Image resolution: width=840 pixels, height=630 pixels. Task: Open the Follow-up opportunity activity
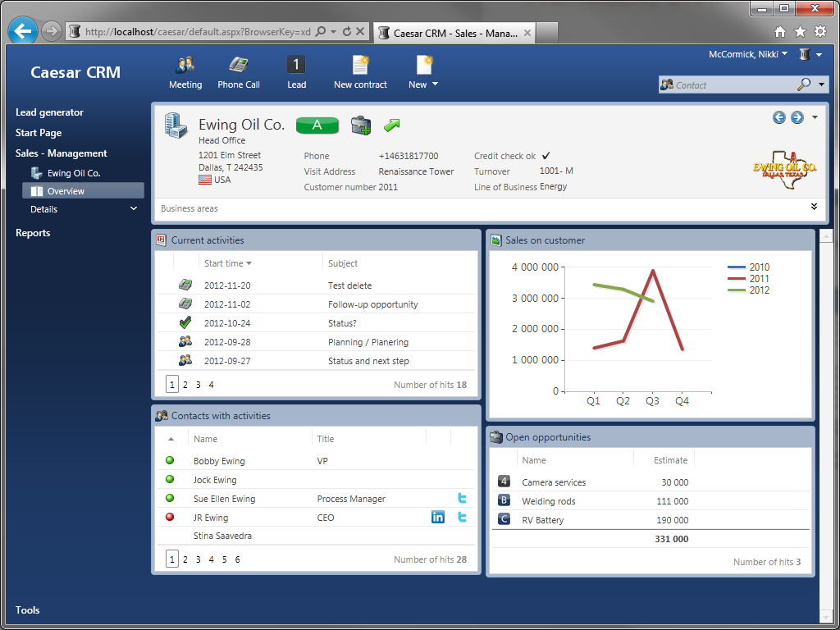(x=373, y=304)
